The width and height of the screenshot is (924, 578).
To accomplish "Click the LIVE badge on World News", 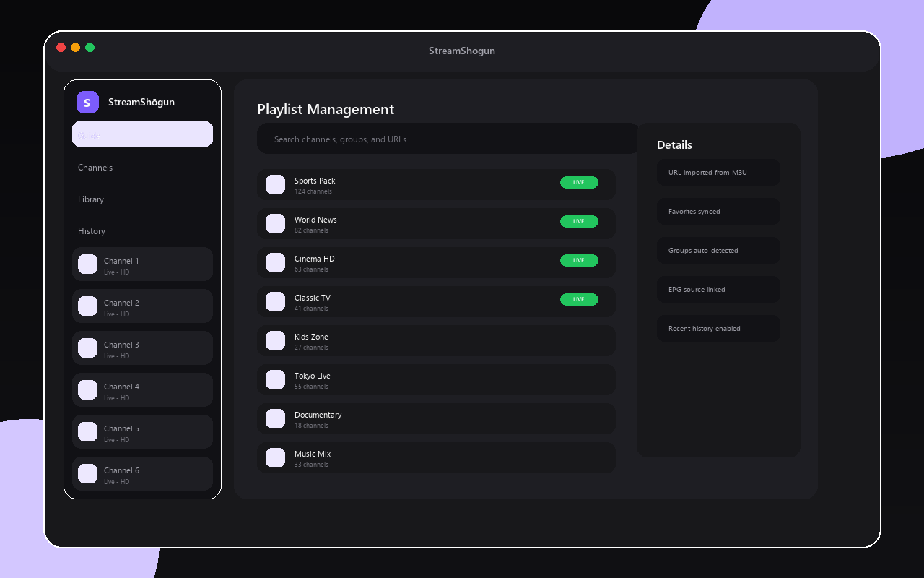I will pyautogui.click(x=579, y=221).
